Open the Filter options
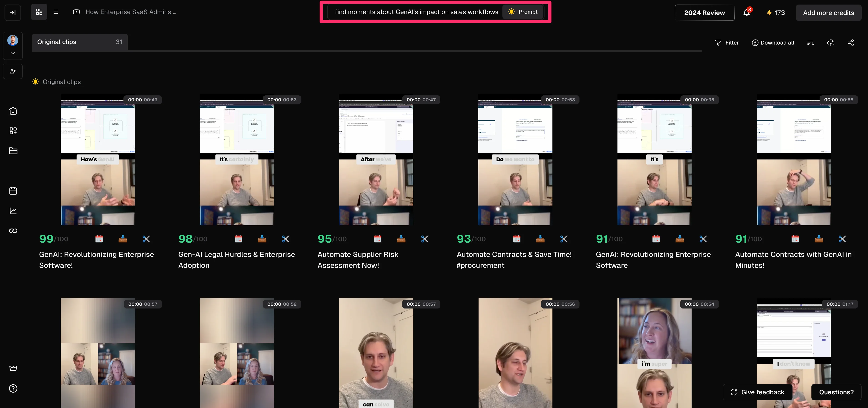 (x=727, y=43)
